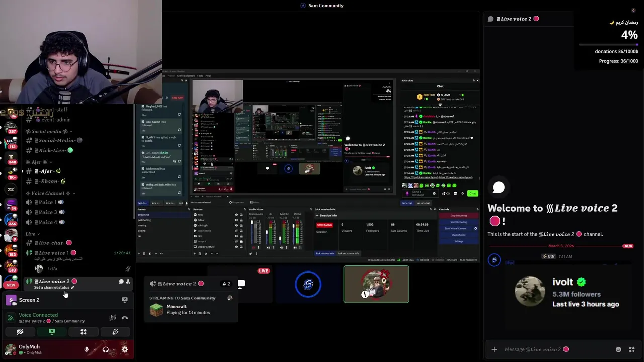Image resolution: width=644 pixels, height=362 pixels.
Task: Click Stop Streaming in OBS Controls
Action: point(458,216)
